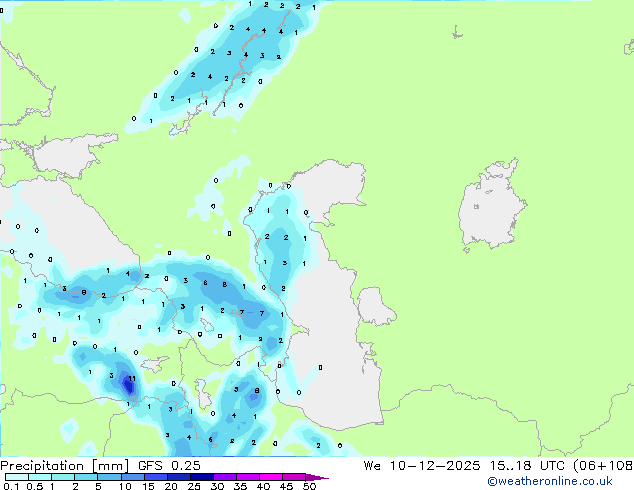Select the 35–40 mm violet legend swatch

pyautogui.click(x=248, y=477)
